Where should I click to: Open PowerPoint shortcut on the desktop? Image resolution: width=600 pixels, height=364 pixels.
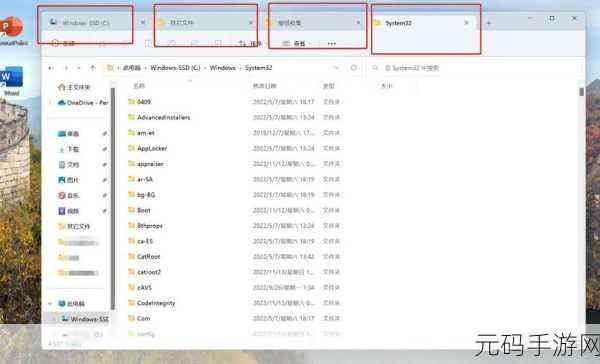12,31
